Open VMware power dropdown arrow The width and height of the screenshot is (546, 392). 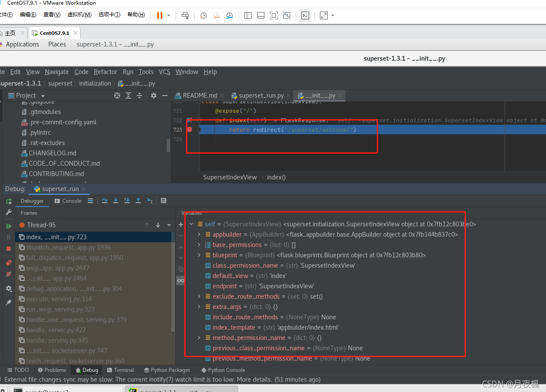(169, 15)
